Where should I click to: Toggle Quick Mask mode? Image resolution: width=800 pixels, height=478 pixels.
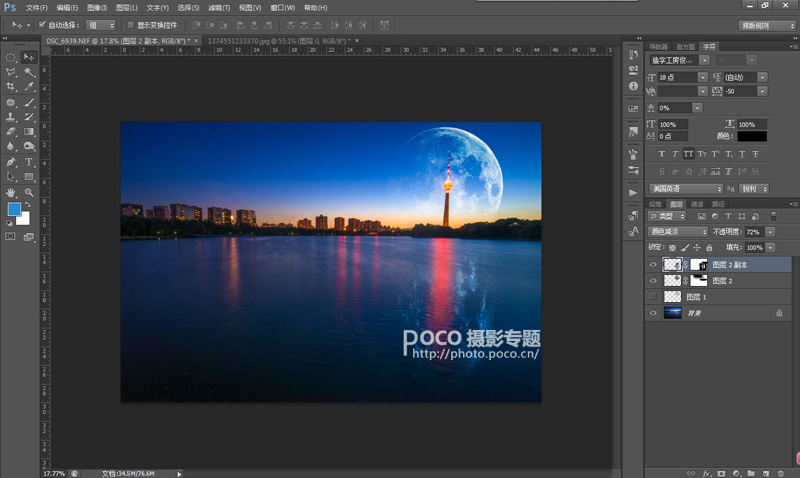[10, 237]
